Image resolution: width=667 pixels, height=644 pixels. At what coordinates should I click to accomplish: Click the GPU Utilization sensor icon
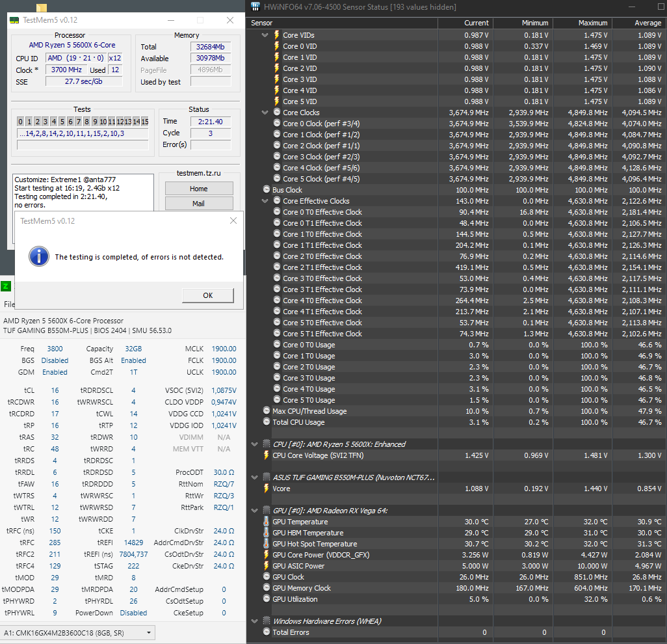click(267, 599)
